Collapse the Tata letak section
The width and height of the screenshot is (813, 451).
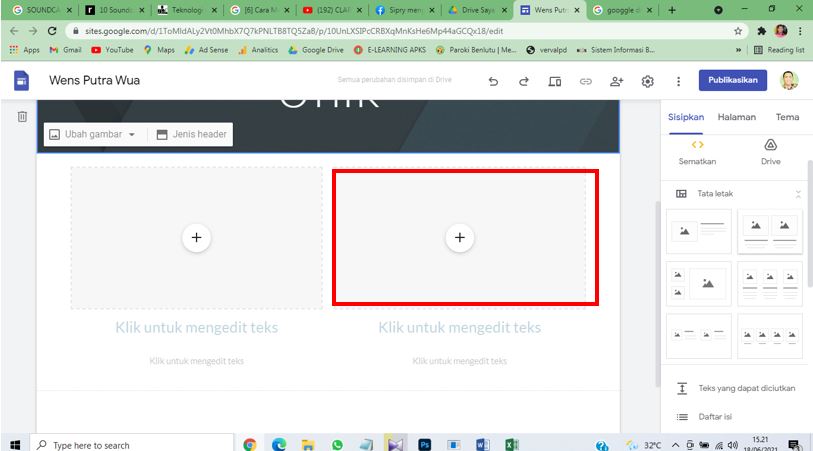click(x=797, y=193)
